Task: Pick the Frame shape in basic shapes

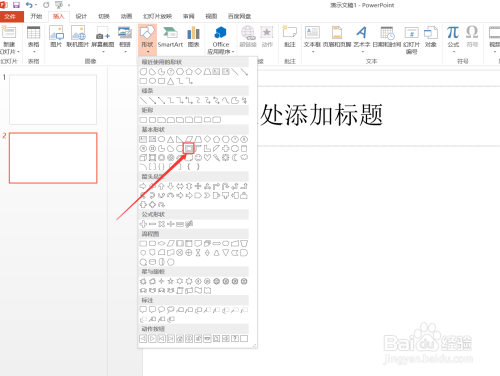Action: tap(189, 149)
